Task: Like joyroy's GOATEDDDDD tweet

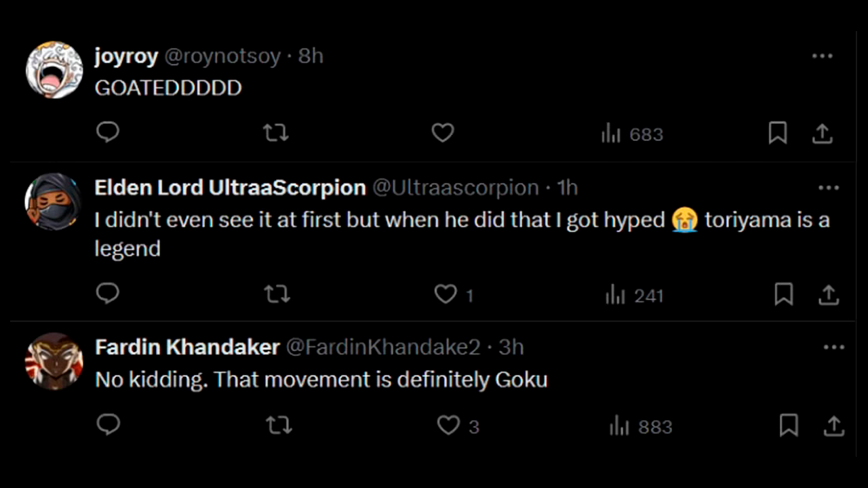Action: pos(442,133)
